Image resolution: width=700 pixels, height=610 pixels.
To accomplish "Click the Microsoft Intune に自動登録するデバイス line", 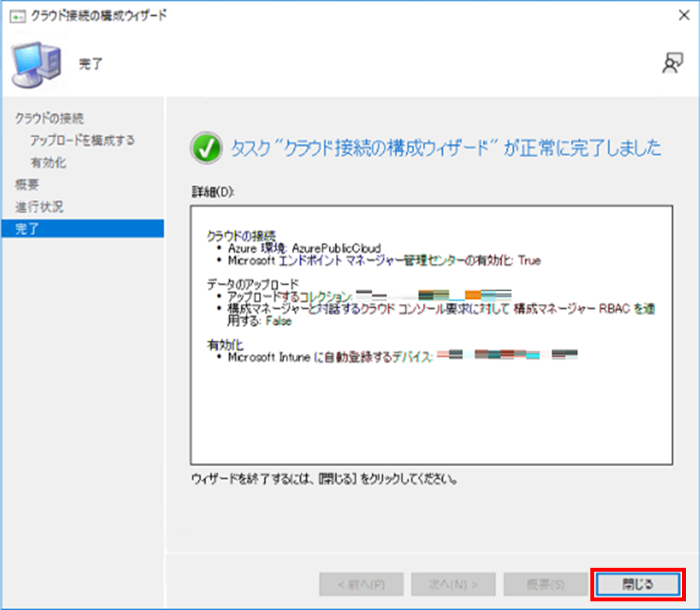I will tap(402, 357).
